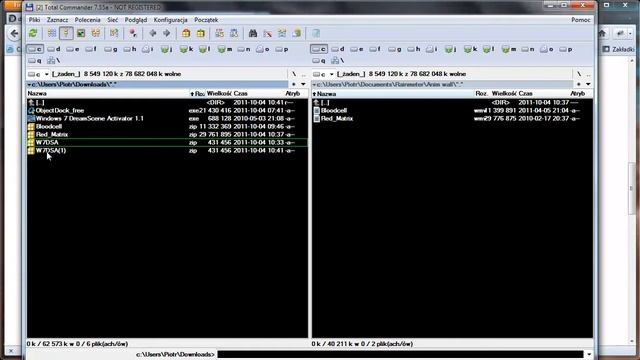
Task: Select drive q in left panel
Action: tap(35, 60)
